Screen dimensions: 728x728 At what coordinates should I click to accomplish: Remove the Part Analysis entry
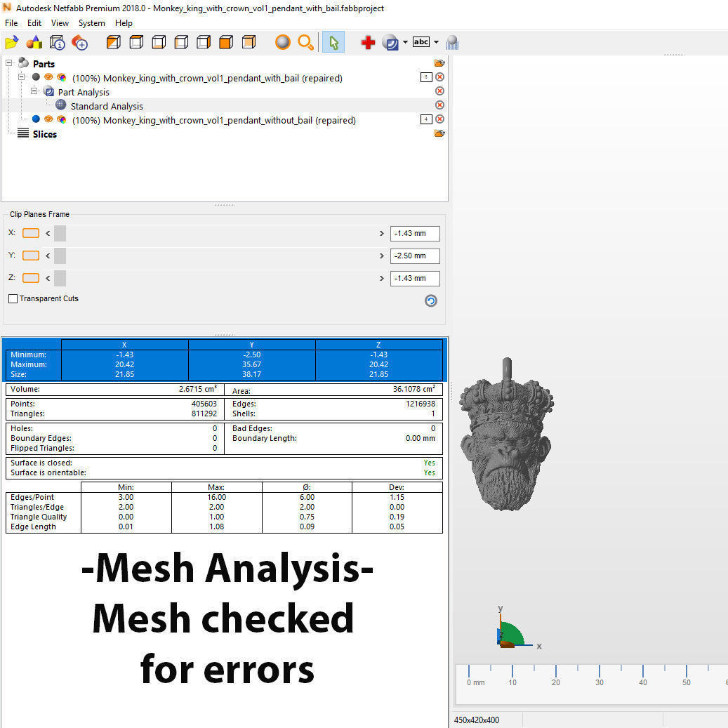coord(439,91)
